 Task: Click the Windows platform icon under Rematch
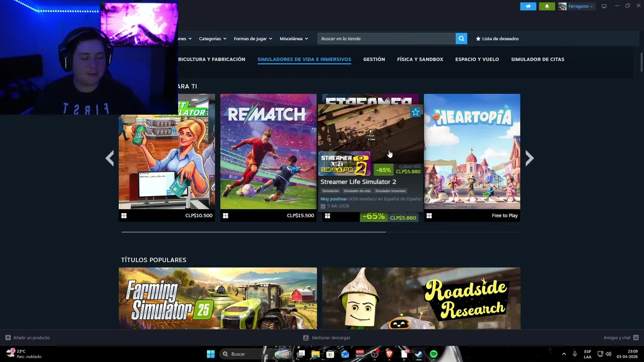tap(225, 216)
